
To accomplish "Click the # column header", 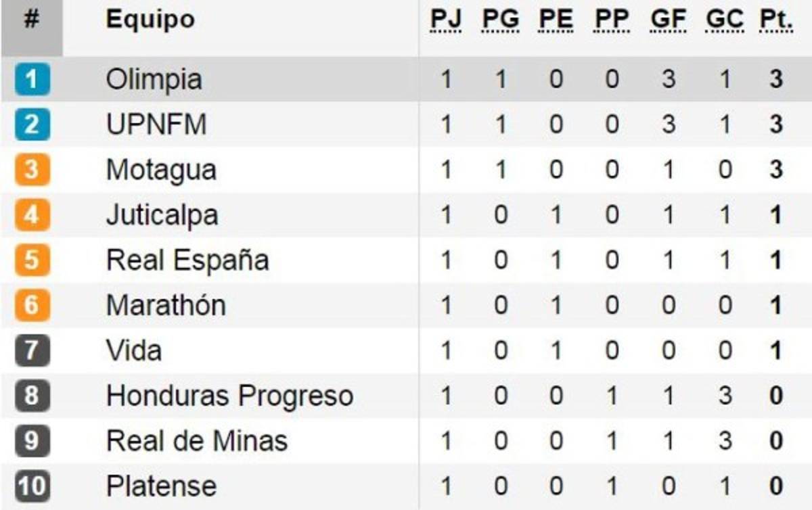I will (31, 20).
